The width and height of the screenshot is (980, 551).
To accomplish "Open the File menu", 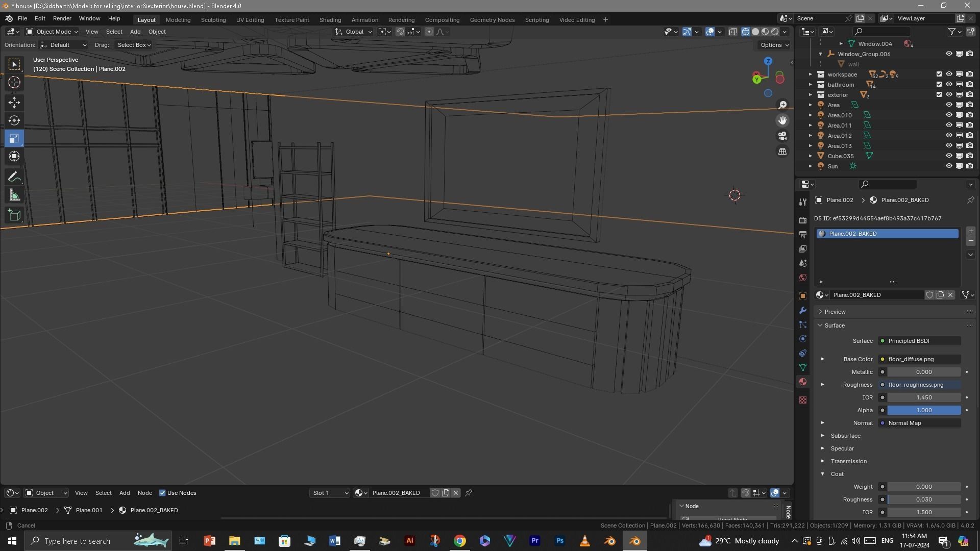I will pos(22,18).
